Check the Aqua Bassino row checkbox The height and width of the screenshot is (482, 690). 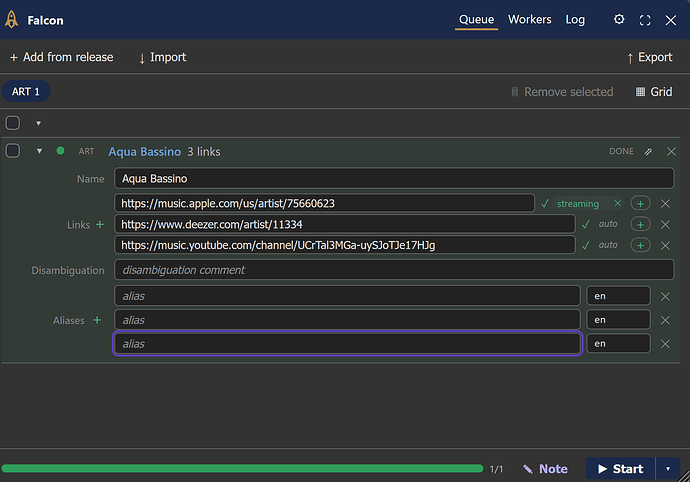pos(13,151)
